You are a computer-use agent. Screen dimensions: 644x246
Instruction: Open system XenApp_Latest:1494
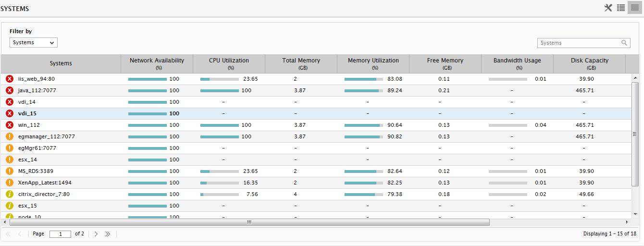click(x=45, y=183)
